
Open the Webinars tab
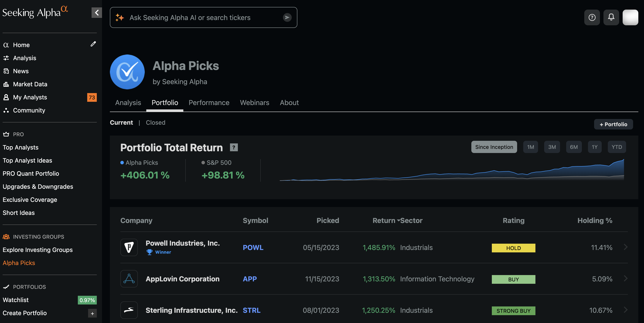[x=254, y=103]
